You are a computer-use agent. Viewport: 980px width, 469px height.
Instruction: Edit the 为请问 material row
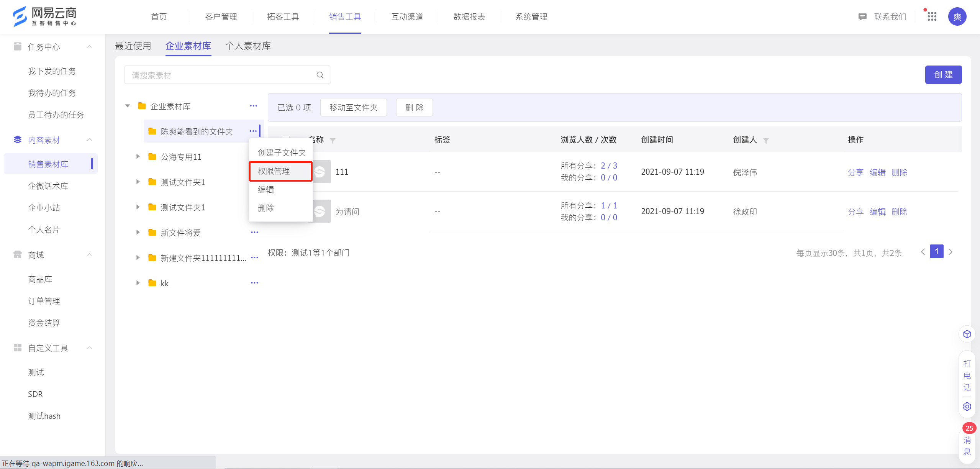coord(877,212)
